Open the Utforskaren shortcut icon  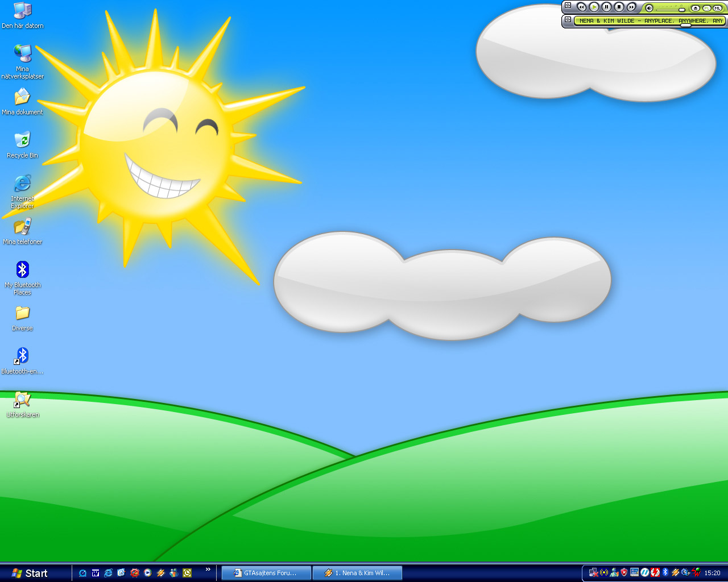pos(22,404)
